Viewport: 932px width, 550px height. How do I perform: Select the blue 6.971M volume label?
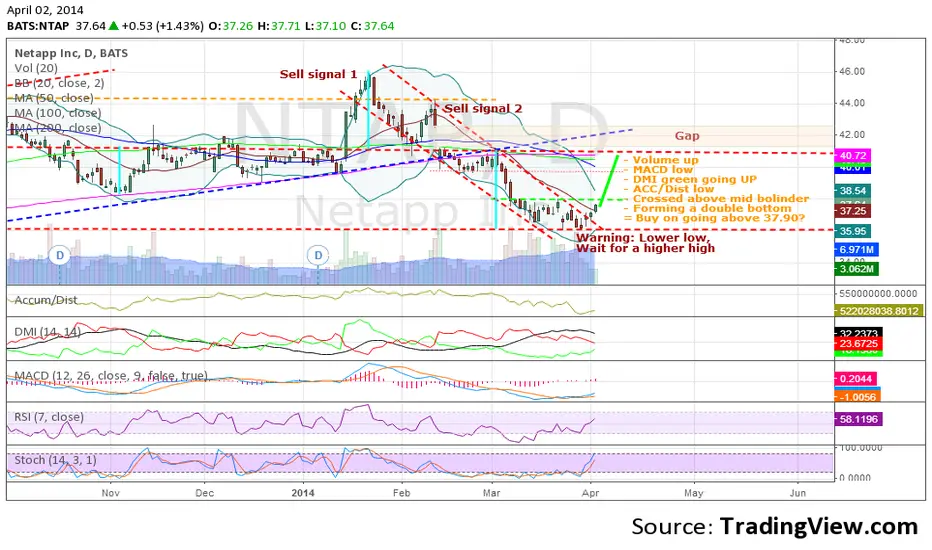click(x=857, y=250)
